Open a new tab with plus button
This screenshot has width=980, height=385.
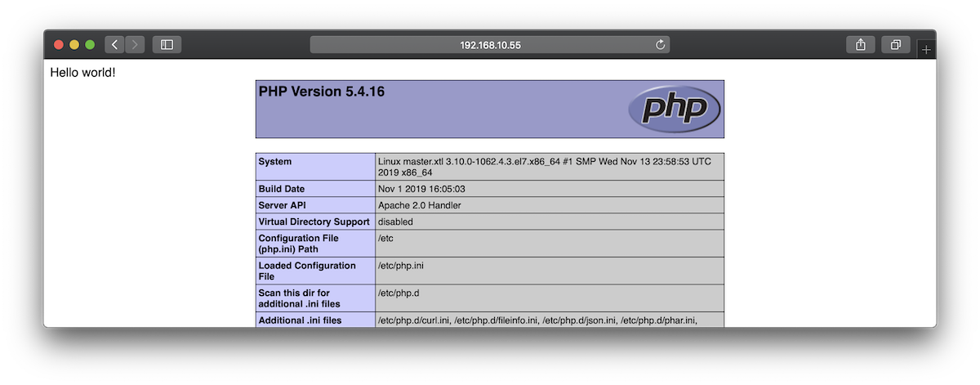925,50
